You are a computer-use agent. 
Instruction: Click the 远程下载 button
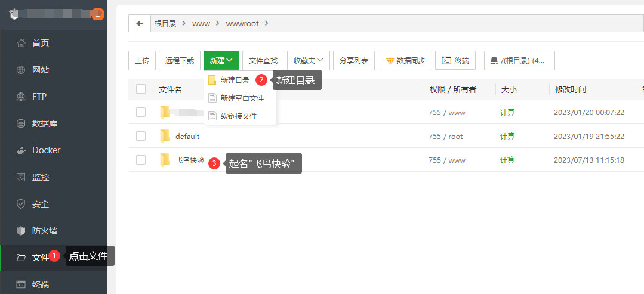coord(179,60)
